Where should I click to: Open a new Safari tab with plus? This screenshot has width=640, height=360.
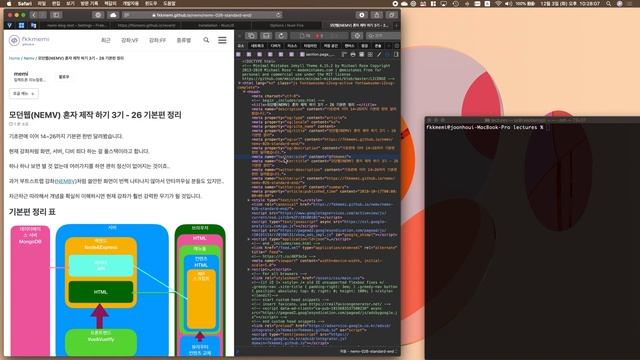pyautogui.click(x=396, y=25)
